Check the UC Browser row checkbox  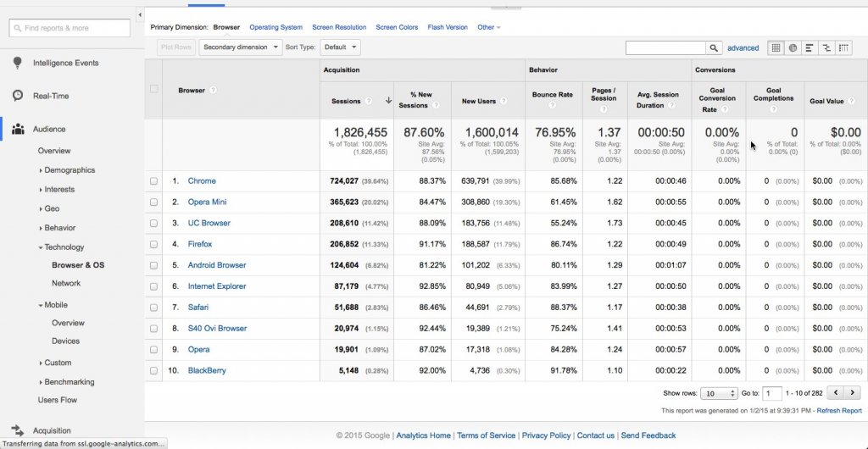tap(154, 223)
